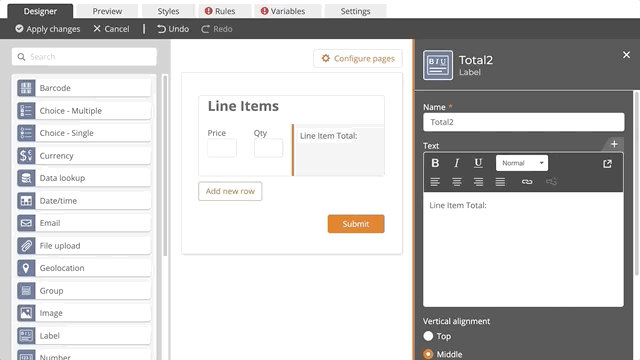The height and width of the screenshot is (360, 640).
Task: Select the Image field icon
Action: click(26, 313)
